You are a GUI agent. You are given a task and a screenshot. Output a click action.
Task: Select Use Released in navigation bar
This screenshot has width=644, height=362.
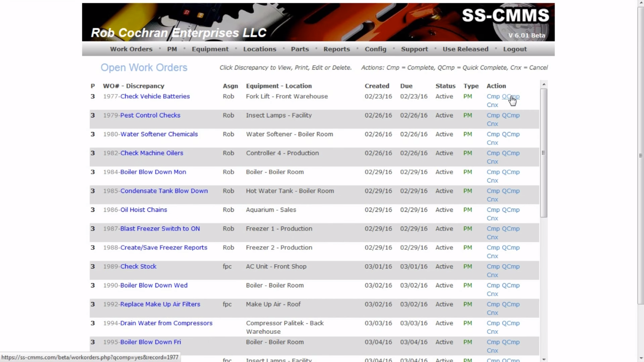(x=465, y=49)
